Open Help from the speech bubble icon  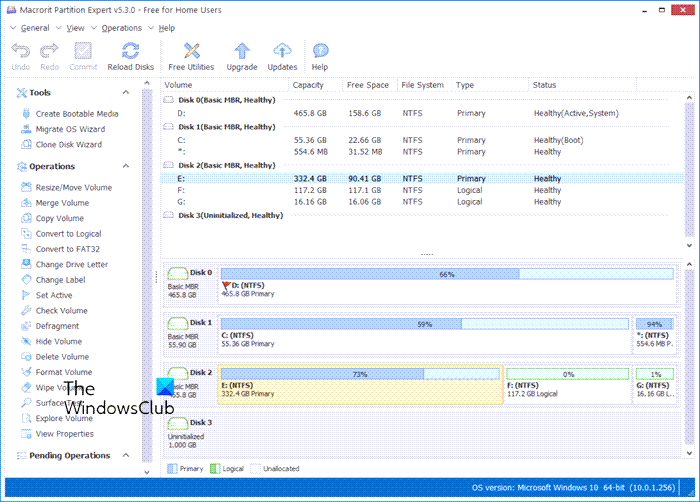point(320,51)
